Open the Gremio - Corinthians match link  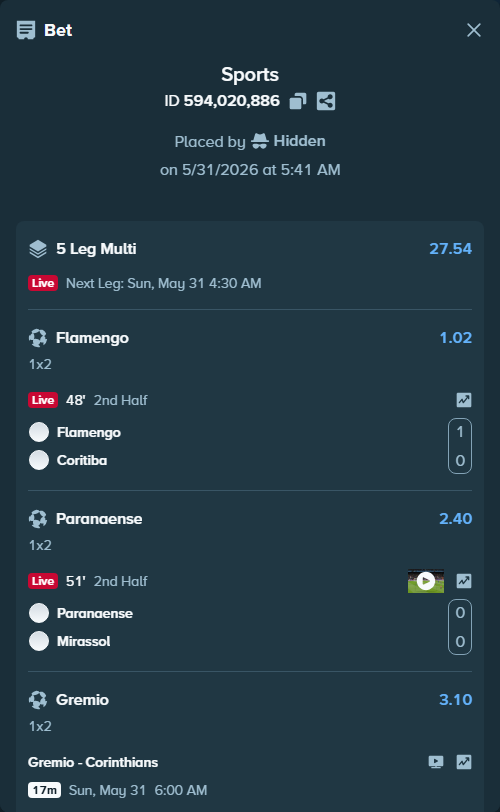93,762
